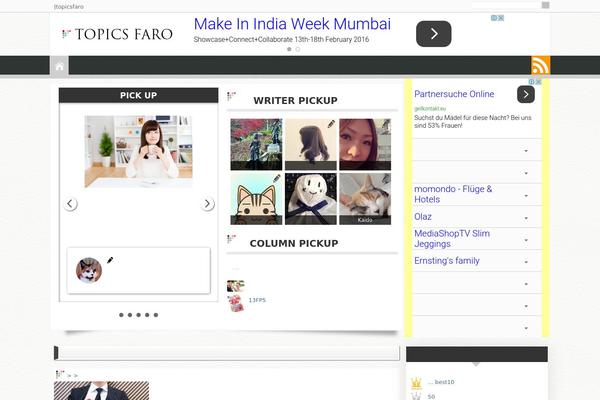Open the best10 ranking link

pyautogui.click(x=441, y=382)
